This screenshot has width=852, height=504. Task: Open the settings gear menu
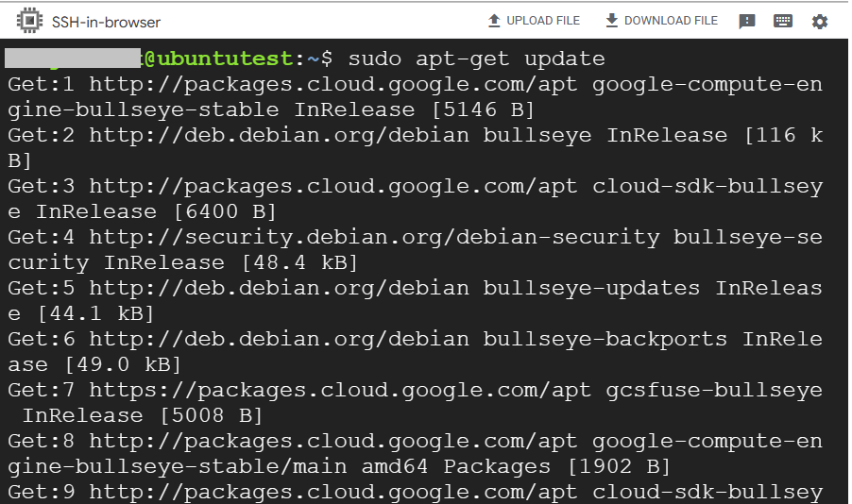[819, 22]
